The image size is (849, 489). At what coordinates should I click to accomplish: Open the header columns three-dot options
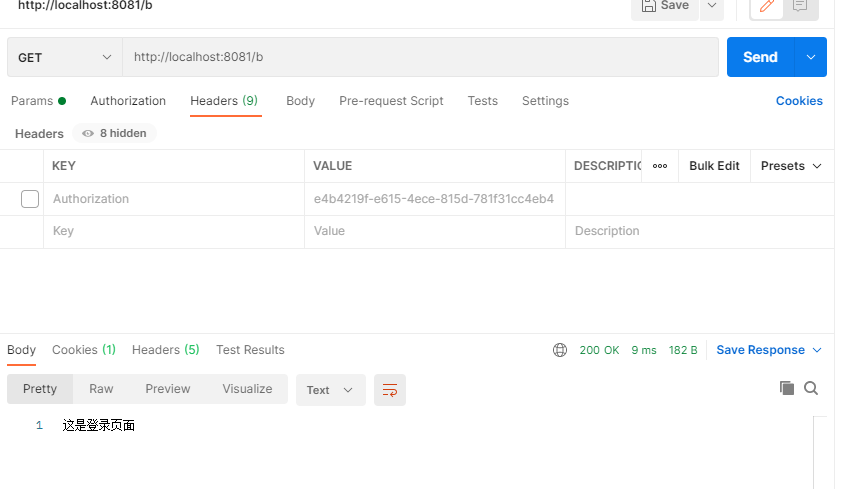point(659,166)
